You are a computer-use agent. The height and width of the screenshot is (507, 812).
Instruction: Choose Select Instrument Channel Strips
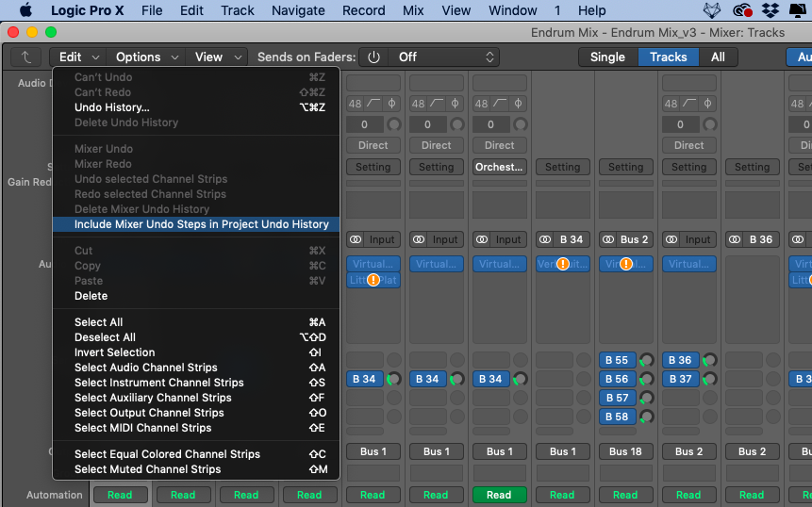(196, 383)
